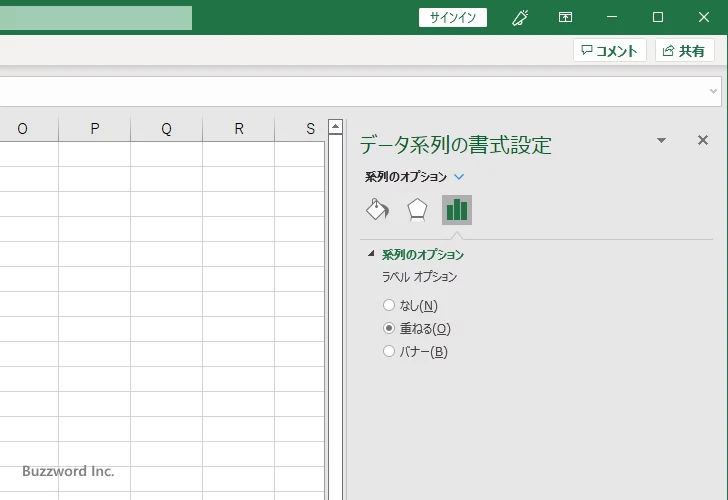Open the Effects pentagon tab
Screen dimensions: 728x500
pyautogui.click(x=417, y=210)
